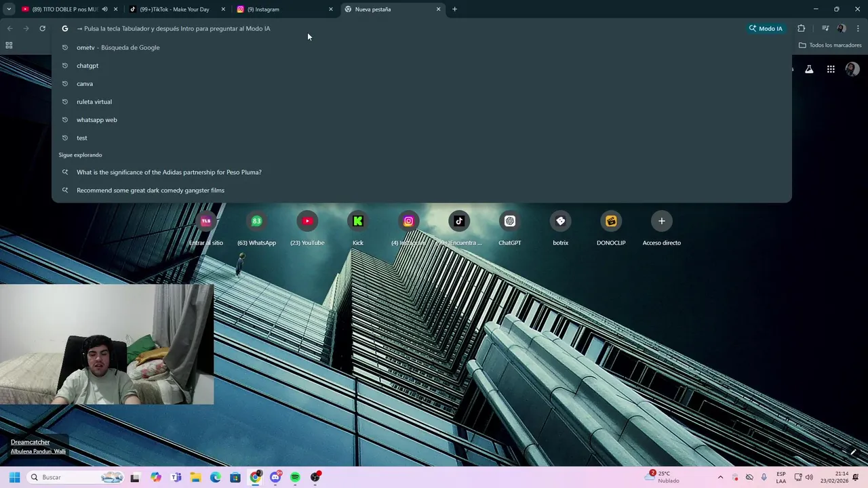Click the microphone icon in system tray
The image size is (868, 488).
coord(764,477)
